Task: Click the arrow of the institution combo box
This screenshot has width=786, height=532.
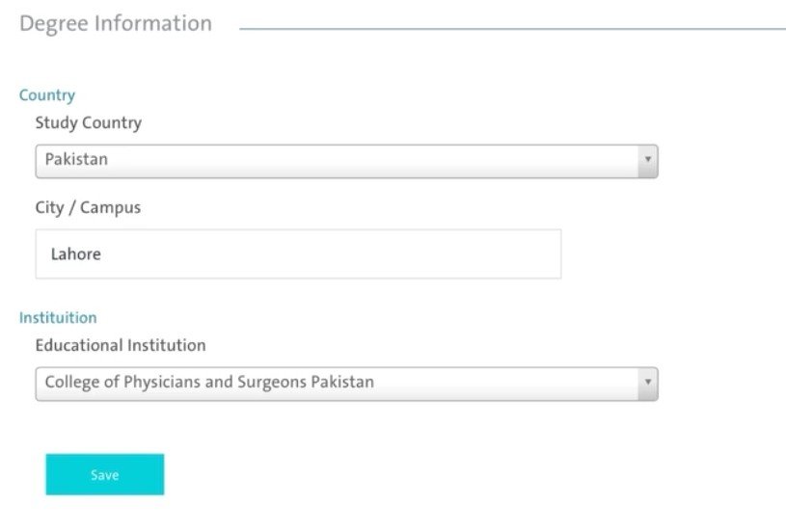Action: (648, 384)
